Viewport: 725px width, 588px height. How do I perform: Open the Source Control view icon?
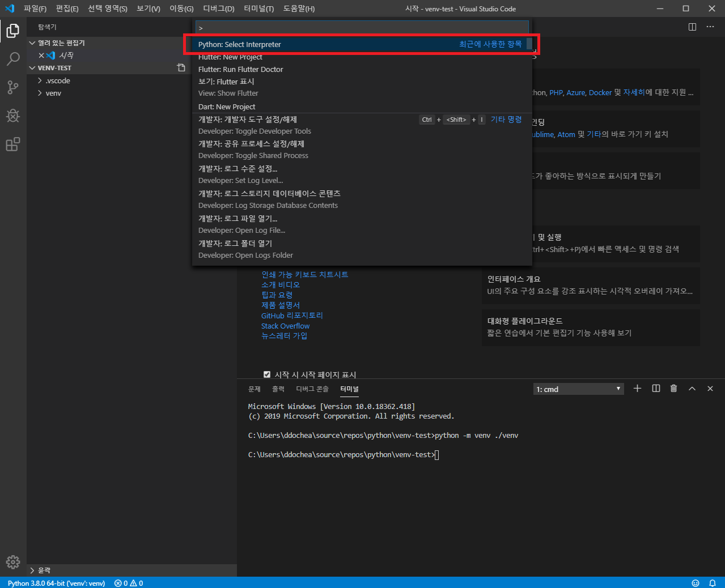[12, 87]
